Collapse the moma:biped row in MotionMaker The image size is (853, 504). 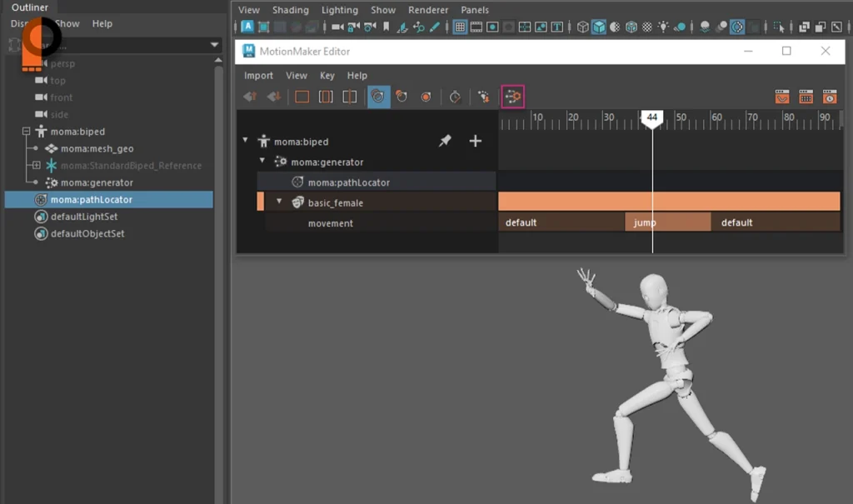click(245, 141)
